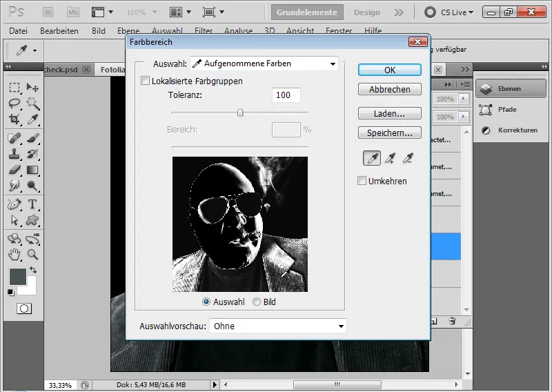The image size is (552, 392).
Task: Select the Move tool
Action: [32, 87]
